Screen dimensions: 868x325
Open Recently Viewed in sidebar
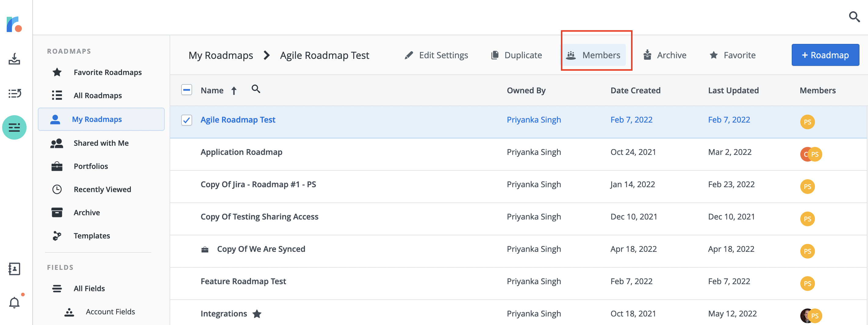[101, 189]
